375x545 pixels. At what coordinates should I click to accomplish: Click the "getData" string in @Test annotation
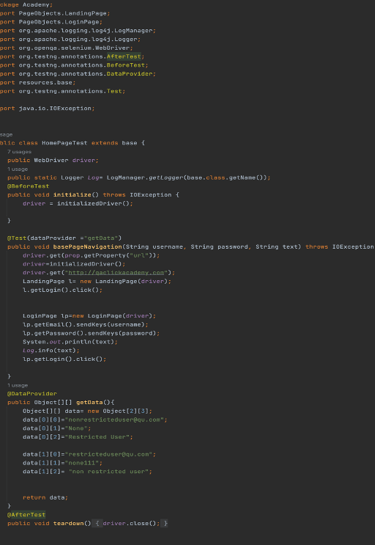[x=101, y=238]
